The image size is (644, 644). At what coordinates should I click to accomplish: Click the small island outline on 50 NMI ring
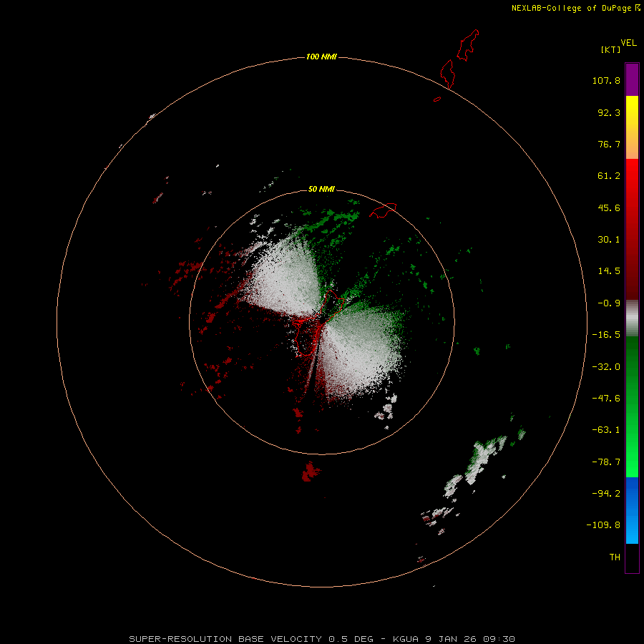(x=383, y=210)
